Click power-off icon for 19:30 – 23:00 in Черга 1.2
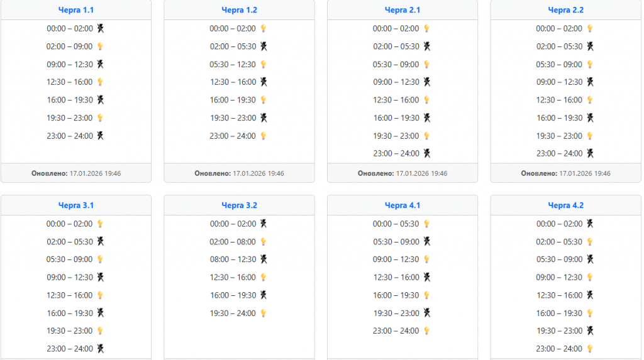 (264, 118)
